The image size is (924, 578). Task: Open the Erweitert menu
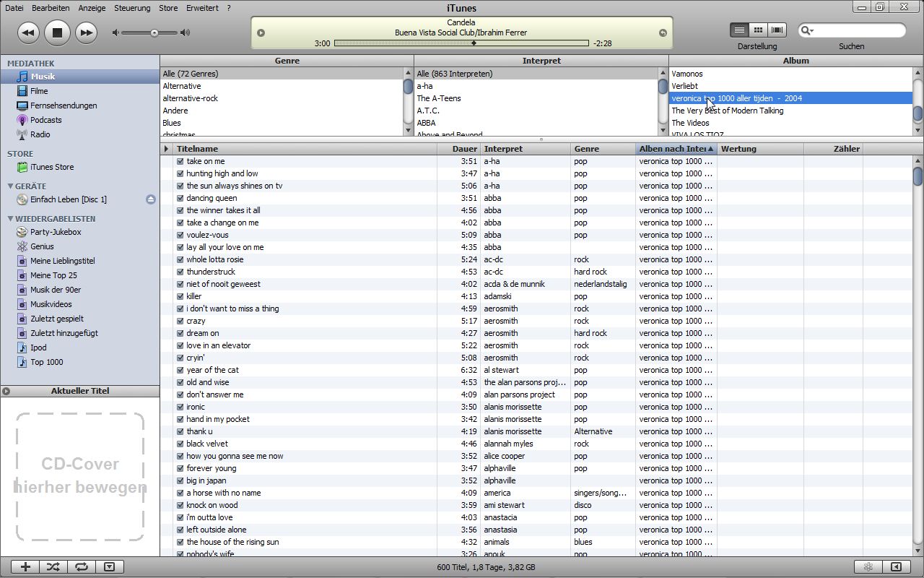tap(202, 8)
